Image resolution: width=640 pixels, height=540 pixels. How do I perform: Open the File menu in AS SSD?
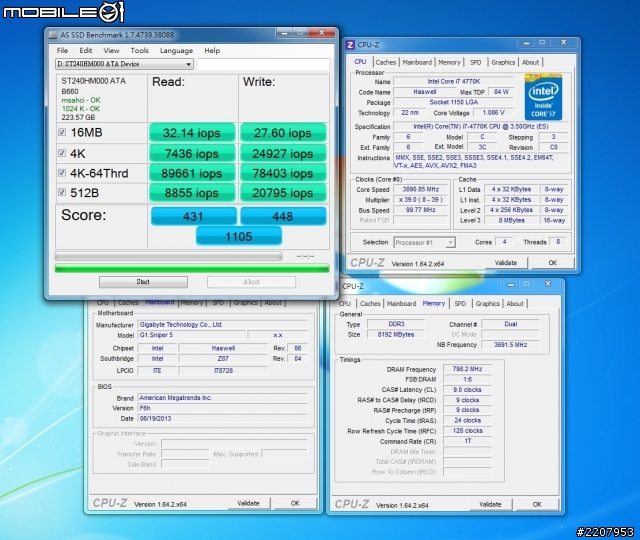point(62,51)
